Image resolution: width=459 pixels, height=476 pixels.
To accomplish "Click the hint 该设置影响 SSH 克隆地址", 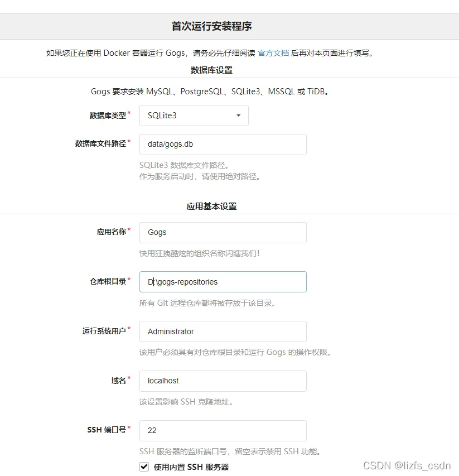I will pyautogui.click(x=186, y=402).
